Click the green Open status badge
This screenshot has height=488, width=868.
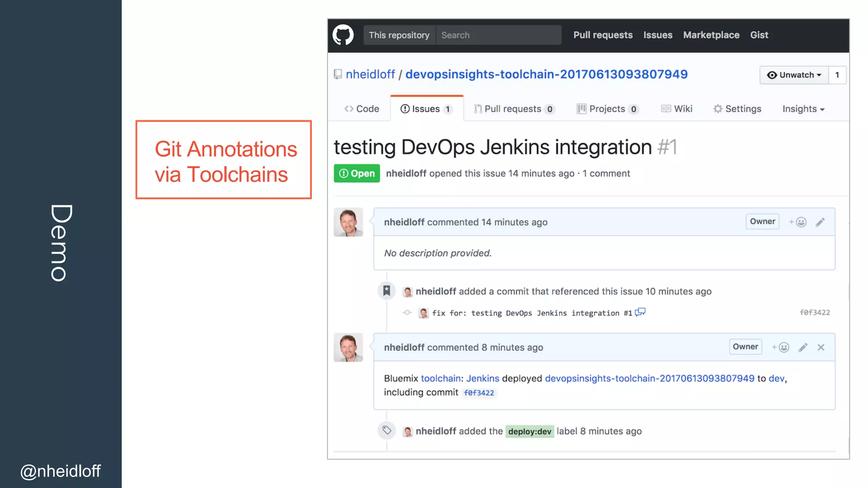[x=357, y=173]
